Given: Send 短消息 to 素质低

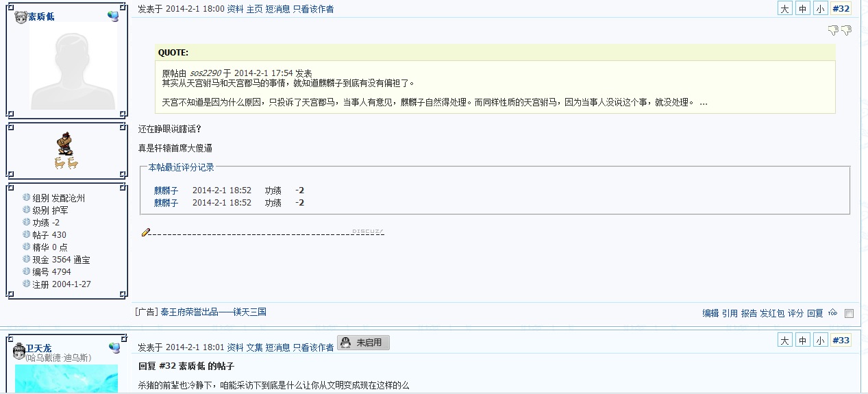Looking at the screenshot, I should pos(278,10).
